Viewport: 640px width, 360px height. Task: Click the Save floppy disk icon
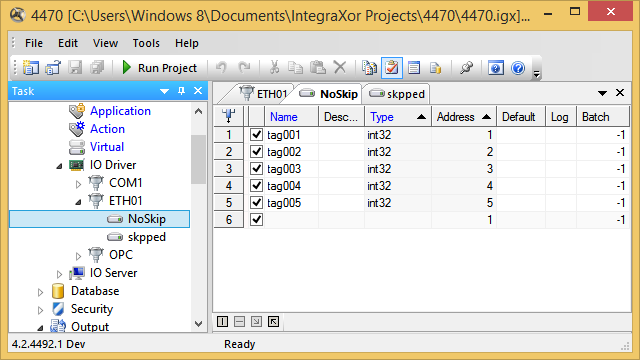(75, 67)
